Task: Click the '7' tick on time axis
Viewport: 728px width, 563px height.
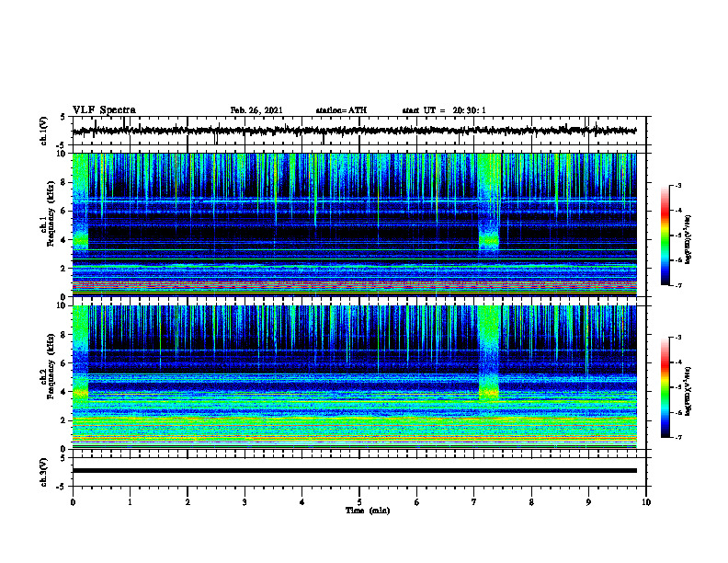Action: (x=474, y=502)
